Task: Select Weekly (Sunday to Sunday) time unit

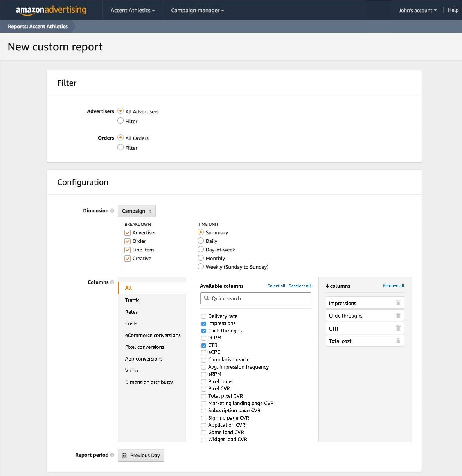Action: 201,267
